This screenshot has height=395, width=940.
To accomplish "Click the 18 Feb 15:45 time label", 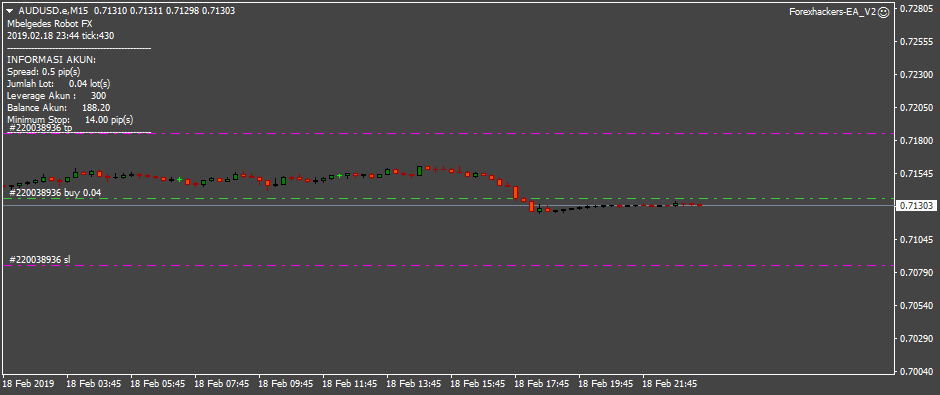I will tap(479, 384).
